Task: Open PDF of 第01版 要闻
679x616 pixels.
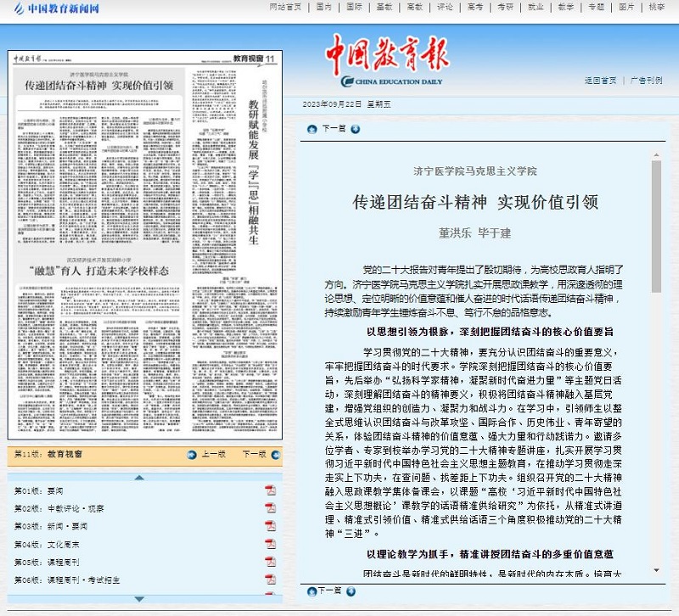Action: [x=270, y=490]
